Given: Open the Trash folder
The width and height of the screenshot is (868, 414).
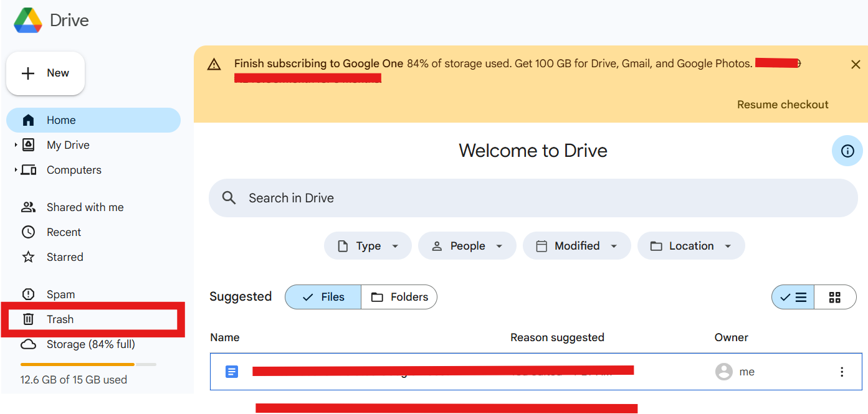Looking at the screenshot, I should click(x=93, y=319).
